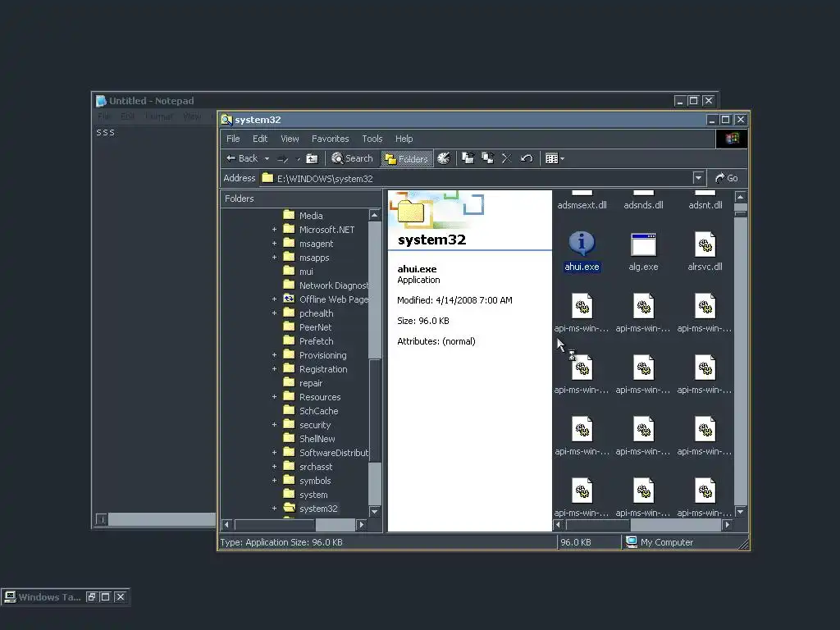Open the Favorites menu
This screenshot has height=630, width=840.
coord(330,139)
